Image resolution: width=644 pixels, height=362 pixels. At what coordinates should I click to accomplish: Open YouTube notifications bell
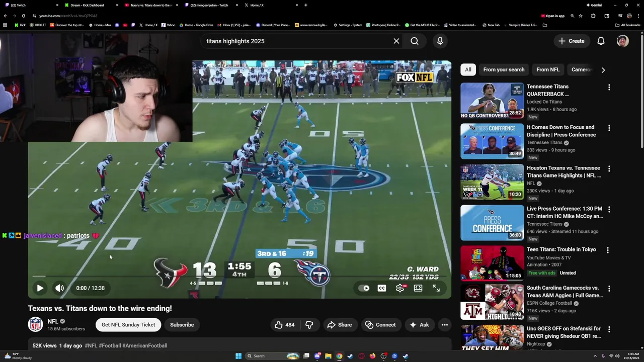601,41
